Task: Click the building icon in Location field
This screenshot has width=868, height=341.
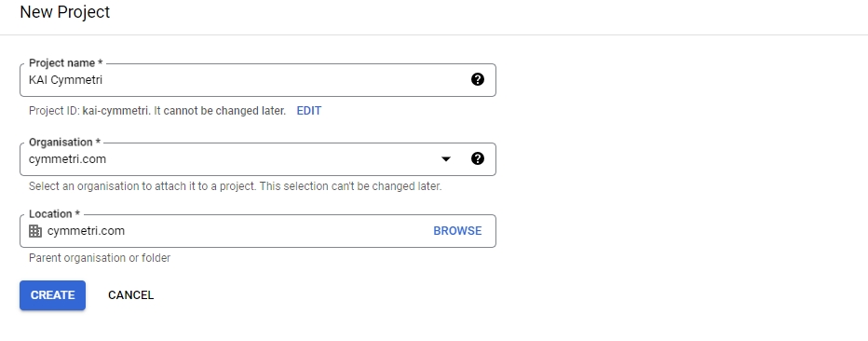Action: pos(35,231)
